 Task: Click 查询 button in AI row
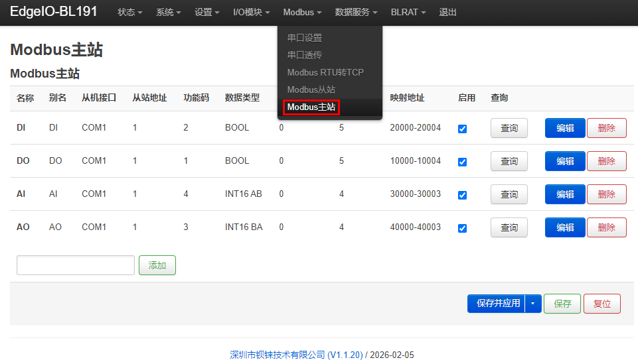(x=509, y=194)
